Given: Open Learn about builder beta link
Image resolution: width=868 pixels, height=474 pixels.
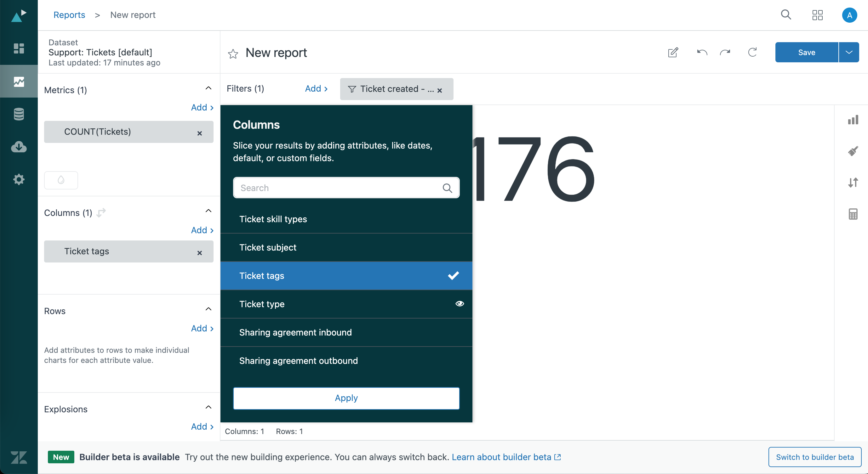Looking at the screenshot, I should (x=506, y=457).
